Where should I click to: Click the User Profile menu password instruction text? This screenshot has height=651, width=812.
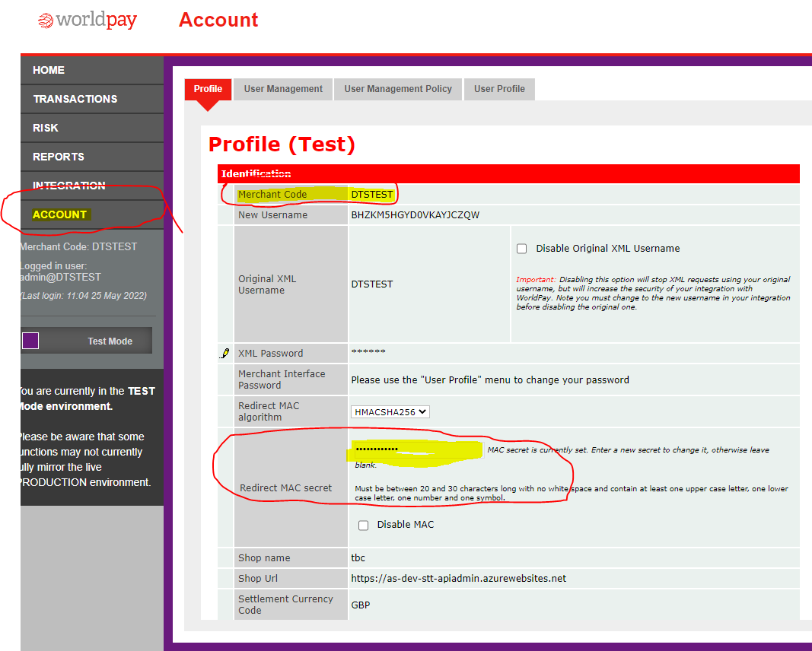tap(490, 379)
